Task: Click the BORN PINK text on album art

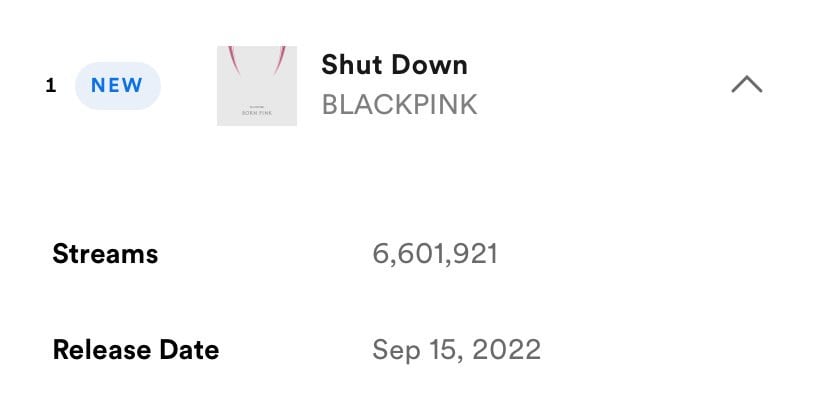Action: point(257,113)
